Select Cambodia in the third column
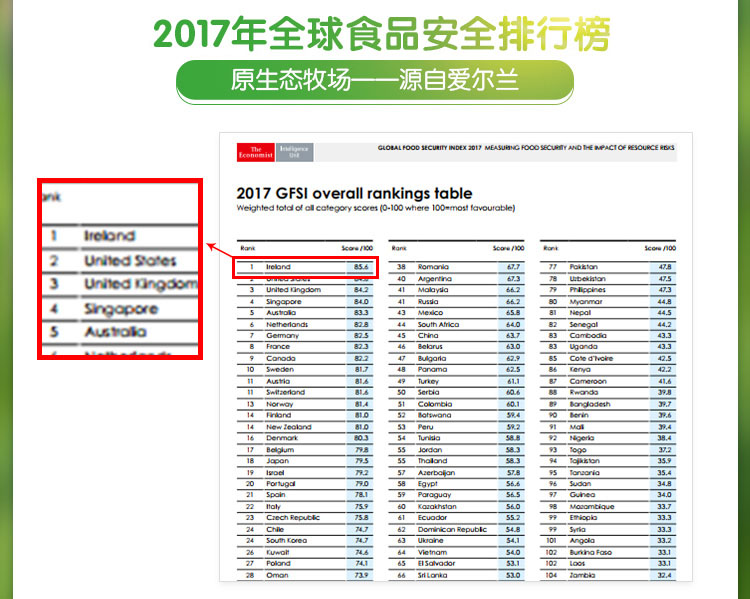The width and height of the screenshot is (750, 599). 588,335
